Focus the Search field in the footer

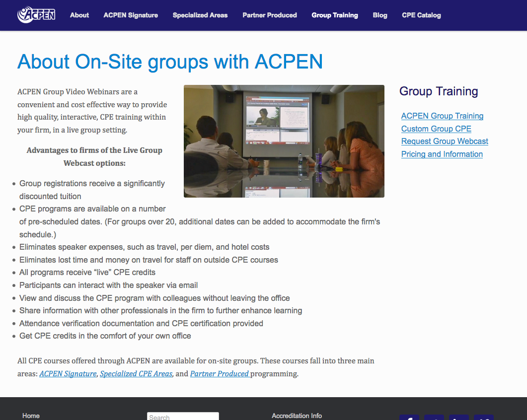pyautogui.click(x=183, y=417)
